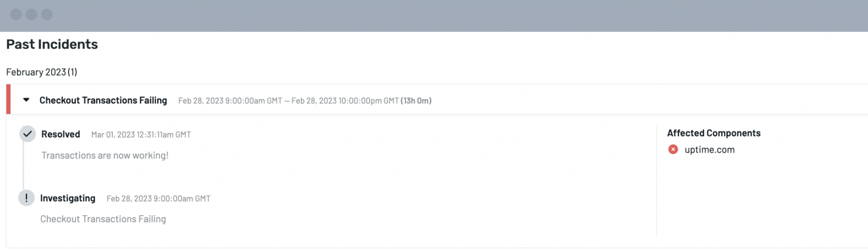868x250 pixels.
Task: Open the uptime.com affected component
Action: (709, 150)
